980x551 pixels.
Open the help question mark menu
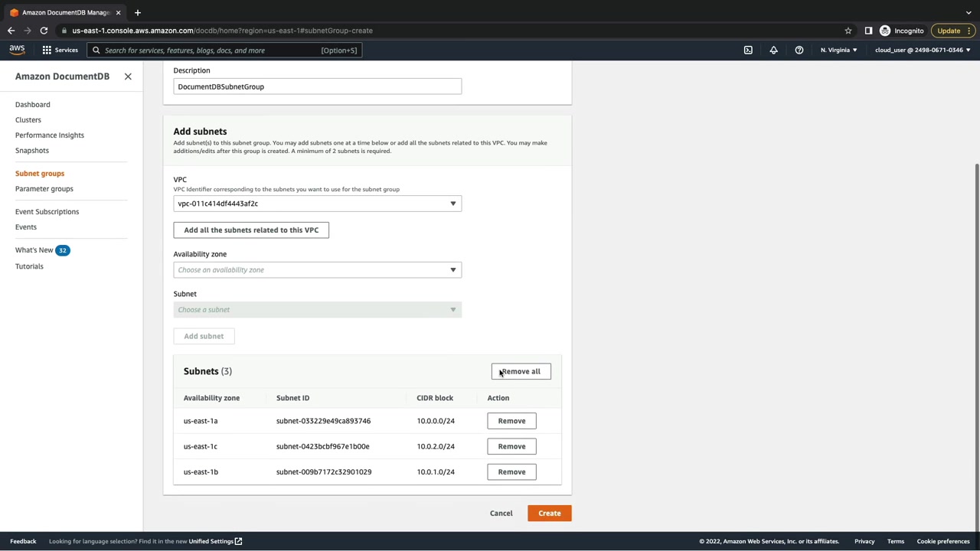(x=799, y=51)
